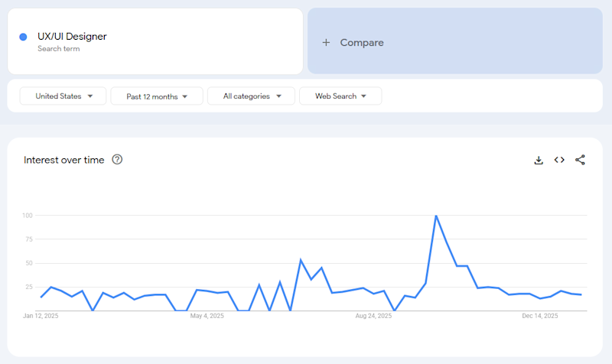Click the 75 y-axis value
Screen dimensions: 612x364
pos(29,239)
